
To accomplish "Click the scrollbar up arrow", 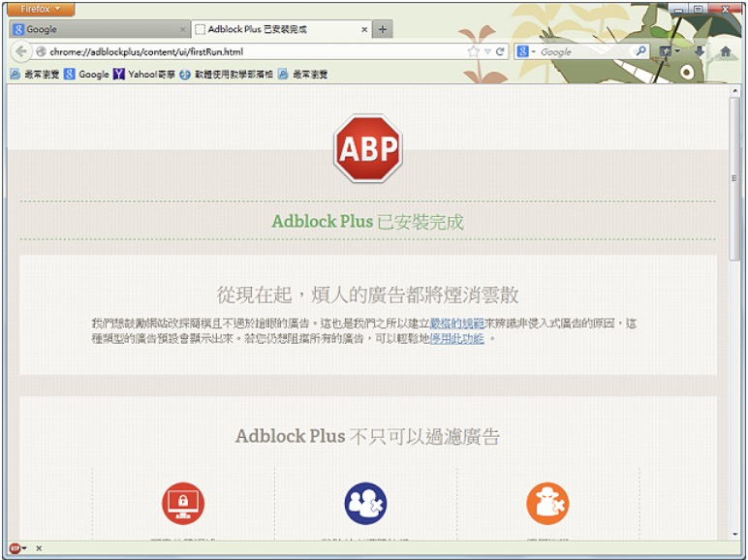I will pyautogui.click(x=735, y=91).
